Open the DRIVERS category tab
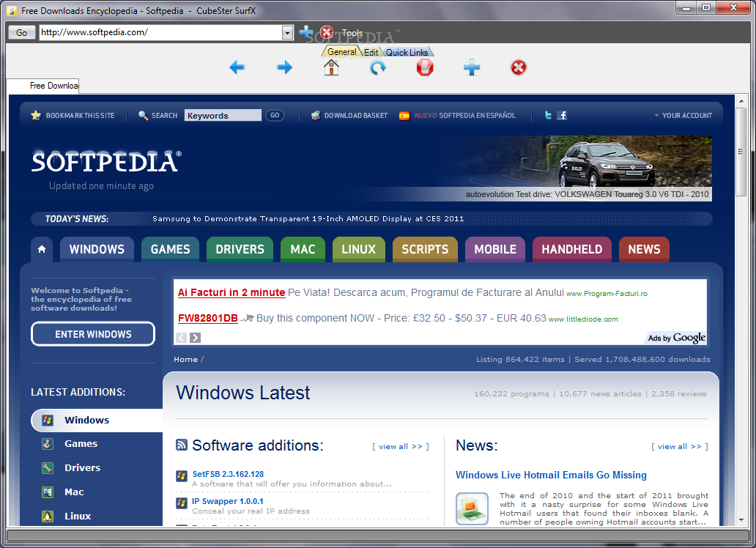This screenshot has width=756, height=548. (240, 249)
